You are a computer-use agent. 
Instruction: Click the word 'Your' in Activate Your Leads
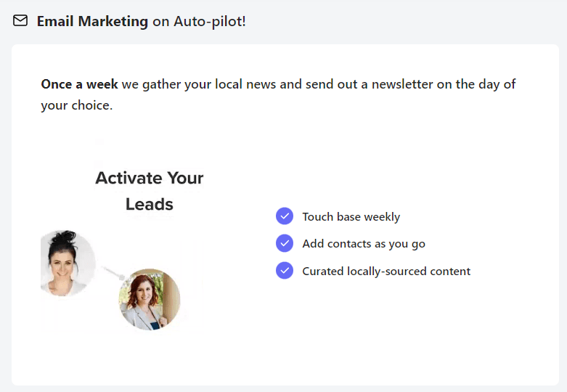185,178
